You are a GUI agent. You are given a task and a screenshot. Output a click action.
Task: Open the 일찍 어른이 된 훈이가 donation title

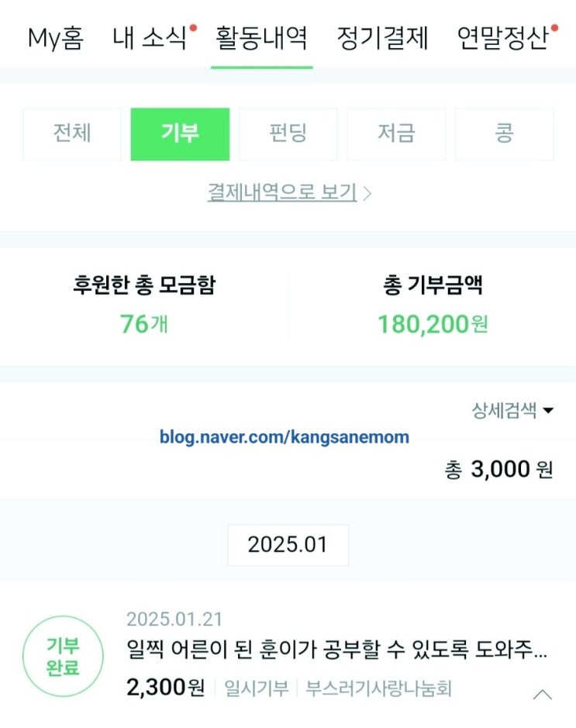[x=336, y=649]
